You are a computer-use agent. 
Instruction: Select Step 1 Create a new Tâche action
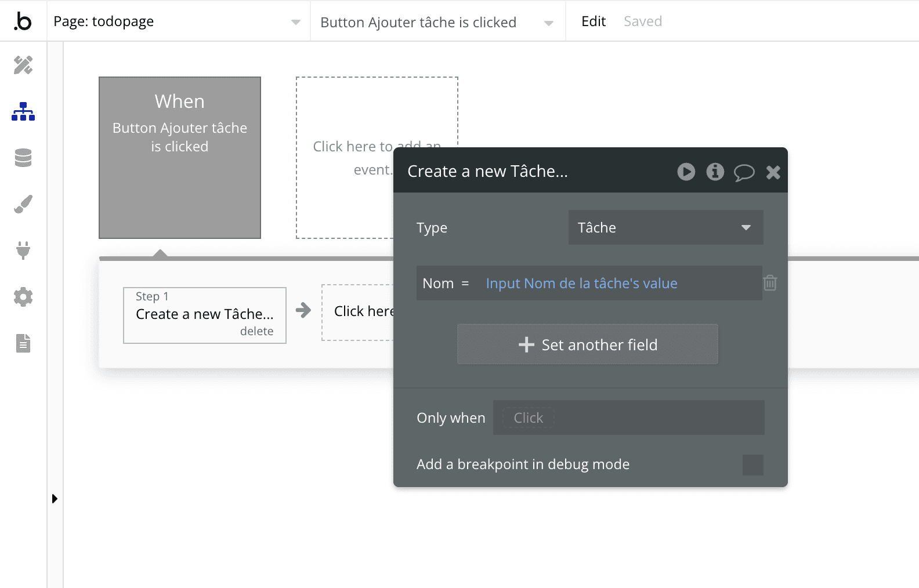205,315
